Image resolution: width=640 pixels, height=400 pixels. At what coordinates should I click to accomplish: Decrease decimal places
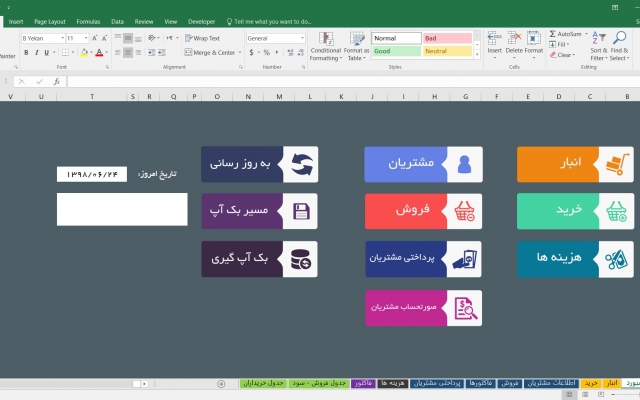(x=301, y=52)
